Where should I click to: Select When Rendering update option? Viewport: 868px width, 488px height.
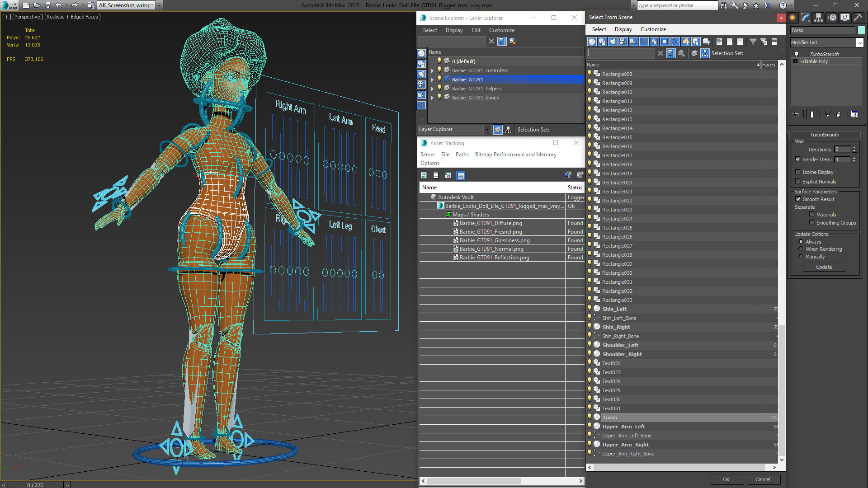(x=801, y=249)
